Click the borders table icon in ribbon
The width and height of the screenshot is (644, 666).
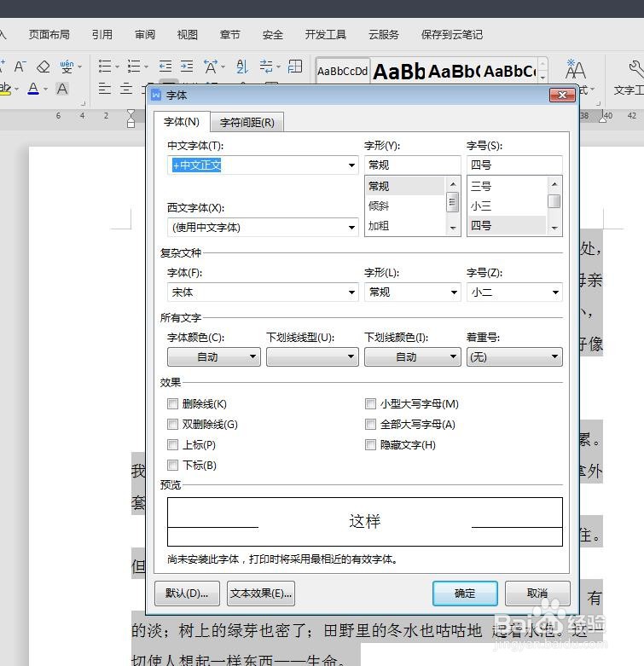click(x=295, y=67)
